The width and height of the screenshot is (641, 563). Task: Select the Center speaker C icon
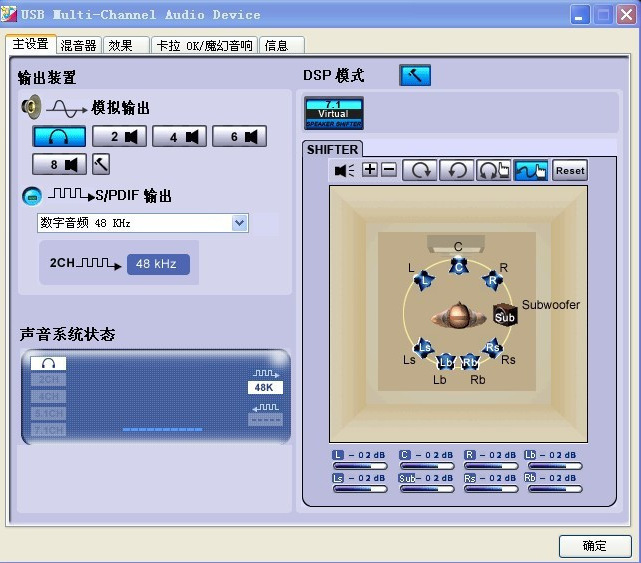pyautogui.click(x=459, y=266)
